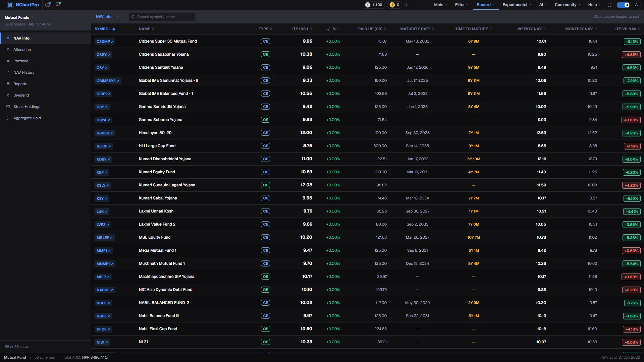Open the NADDF symbol link
This screenshot has height=362, width=644.
click(x=105, y=290)
